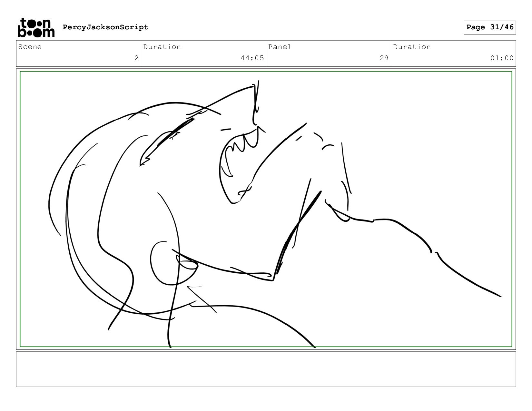Select the panel number '29'
The width and height of the screenshot is (532, 411).
pyautogui.click(x=384, y=58)
